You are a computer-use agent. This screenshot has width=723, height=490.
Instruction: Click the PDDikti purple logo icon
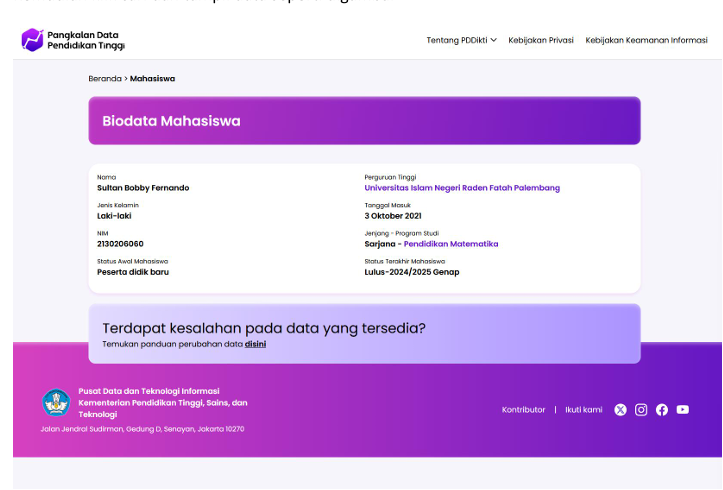point(32,40)
